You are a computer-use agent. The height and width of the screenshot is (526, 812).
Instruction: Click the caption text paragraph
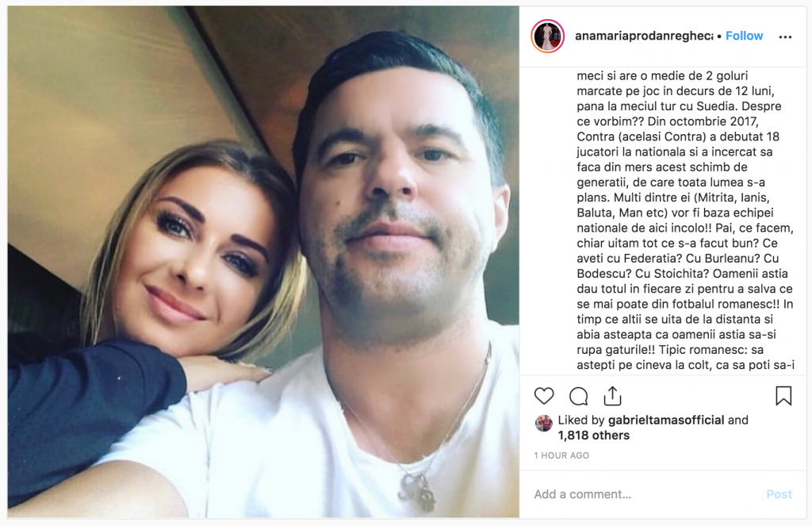click(684, 221)
